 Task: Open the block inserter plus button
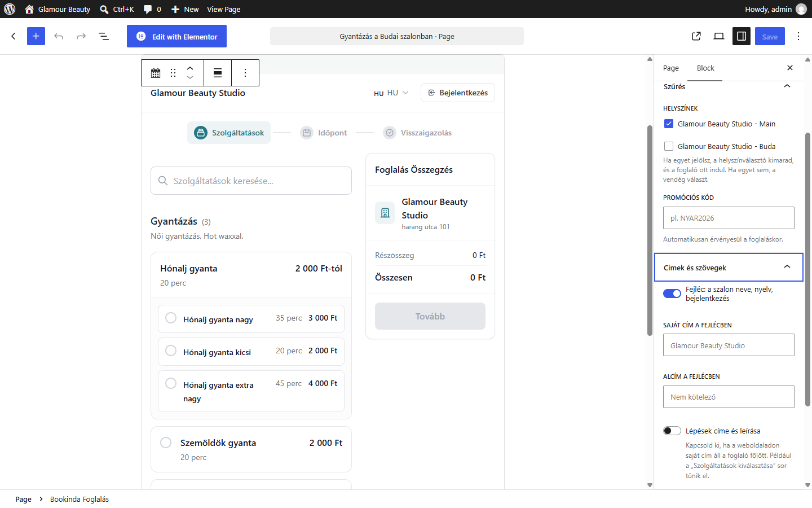36,36
